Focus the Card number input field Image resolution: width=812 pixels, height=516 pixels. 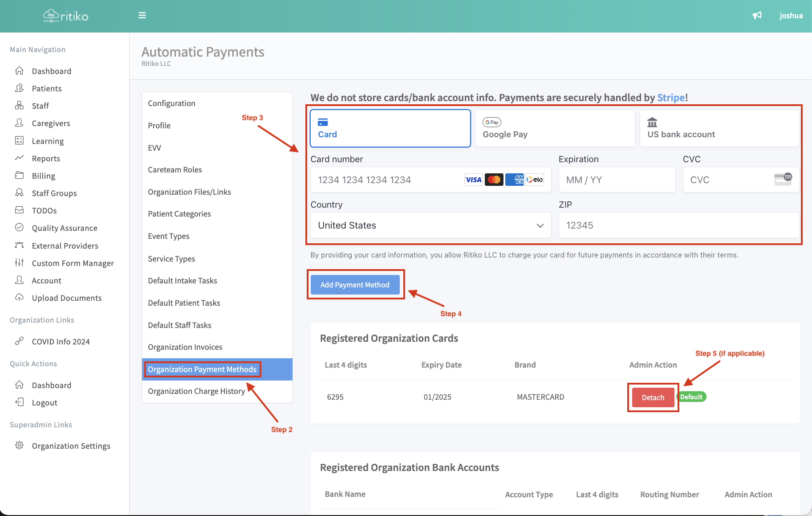(x=387, y=180)
